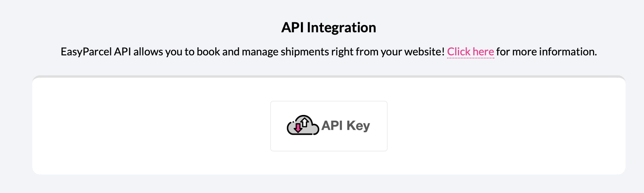Click the word "API" on the card button
Image resolution: width=644 pixels, height=193 pixels.
coord(332,125)
